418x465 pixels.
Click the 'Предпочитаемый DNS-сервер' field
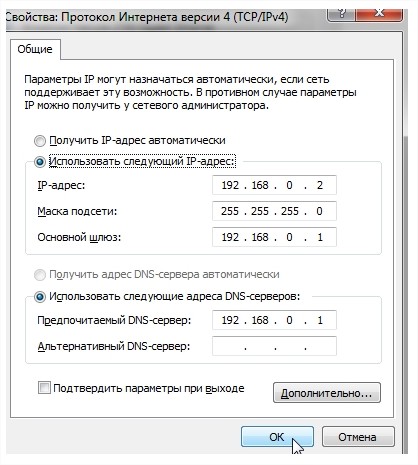(274, 320)
